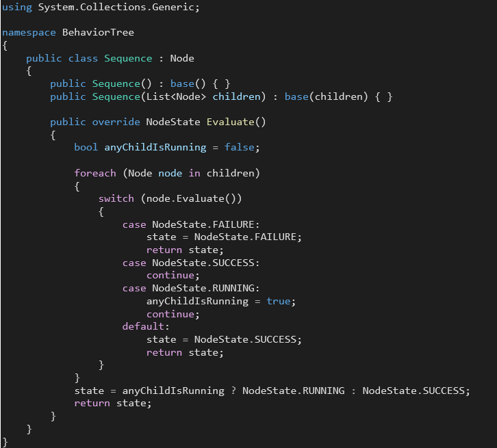Screen dimensions: 497x448
Task: Click the 'case NodeState.FAILURE:' label
Action: pos(191,224)
